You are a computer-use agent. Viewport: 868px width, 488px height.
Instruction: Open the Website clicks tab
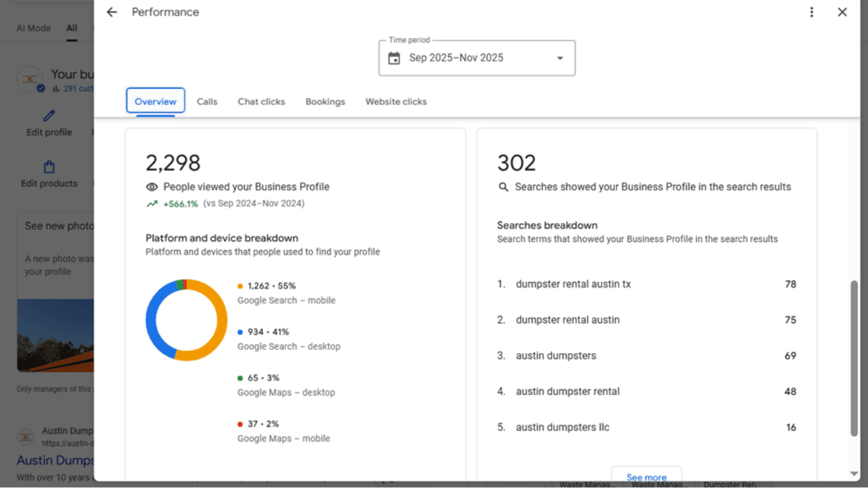point(396,102)
